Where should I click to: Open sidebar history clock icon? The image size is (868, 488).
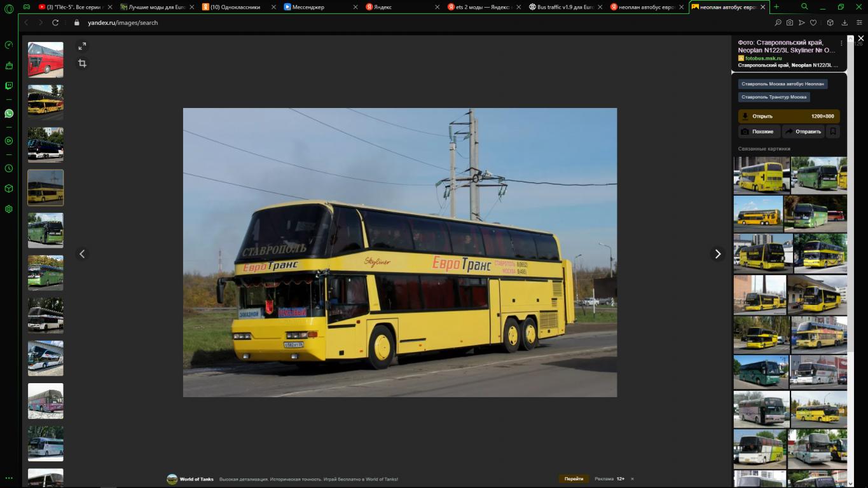(x=9, y=168)
